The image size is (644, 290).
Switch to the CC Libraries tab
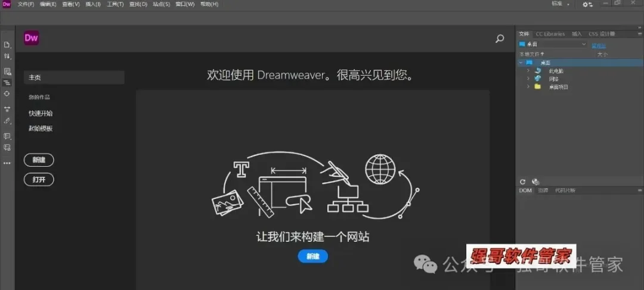click(x=550, y=34)
